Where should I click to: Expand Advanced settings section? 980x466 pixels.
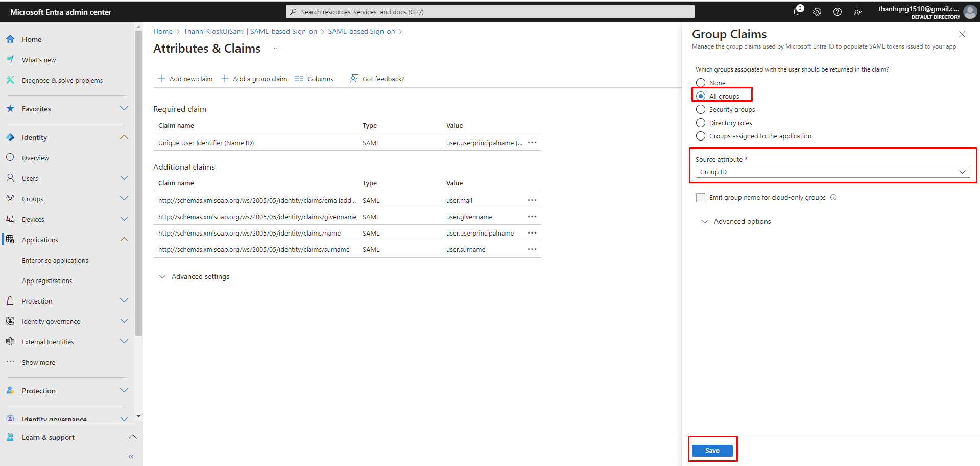pyautogui.click(x=194, y=276)
